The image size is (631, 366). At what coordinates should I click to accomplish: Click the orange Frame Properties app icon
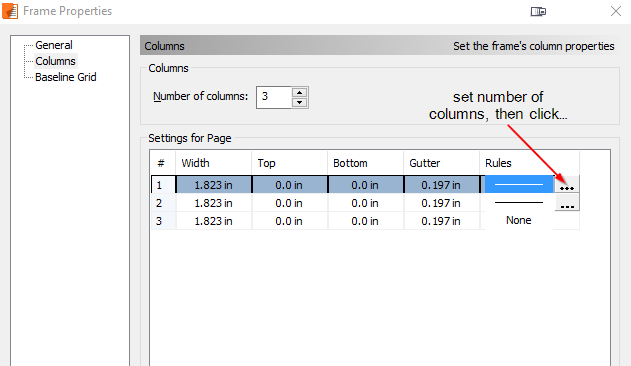(x=10, y=11)
